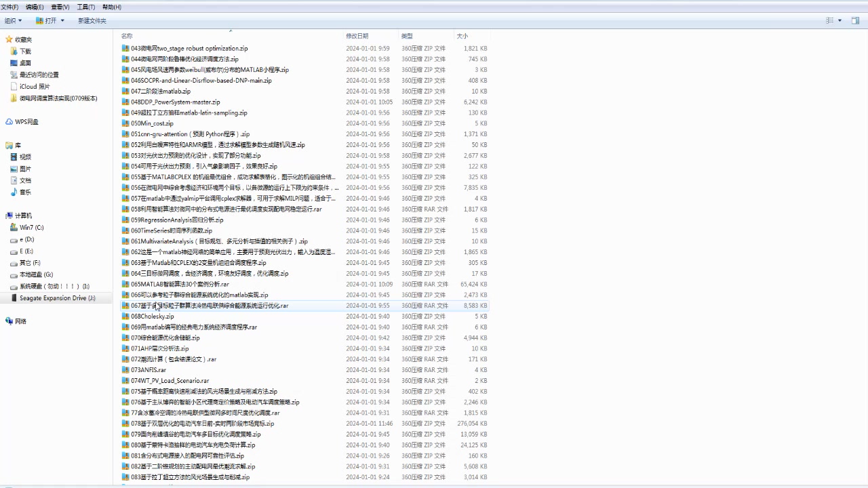
Task: Click the 新建文件夹 new folder button
Action: 92,20
